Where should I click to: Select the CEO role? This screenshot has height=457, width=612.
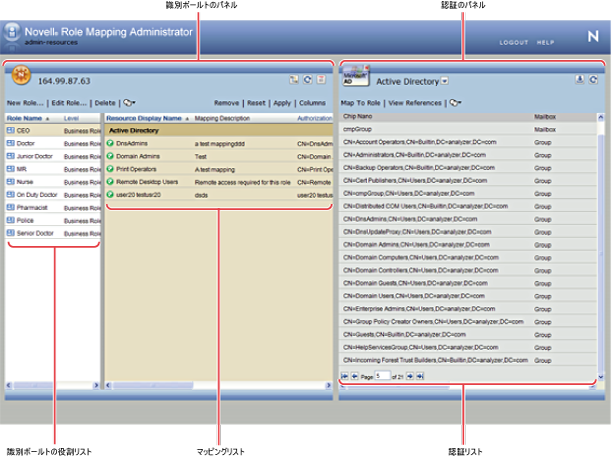[53, 130]
